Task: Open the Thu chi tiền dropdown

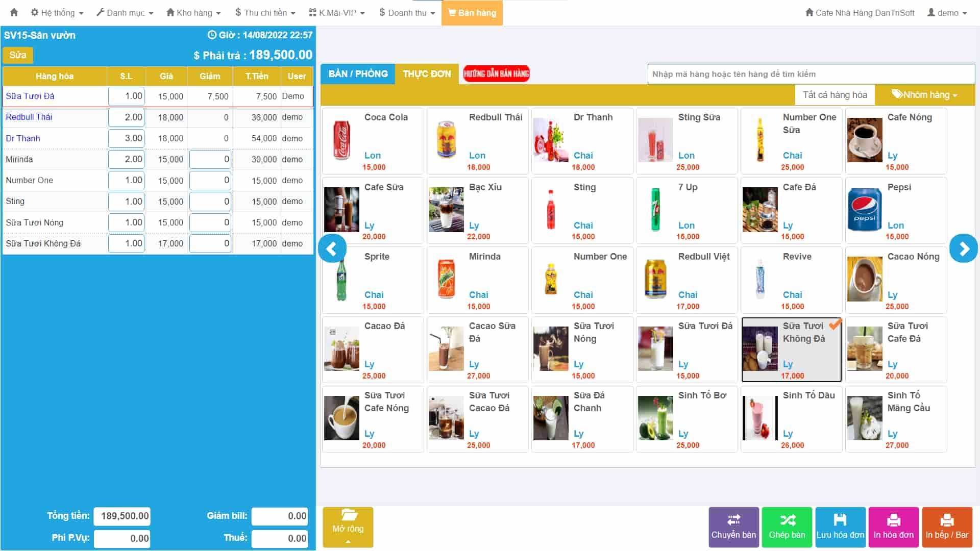Action: click(265, 13)
